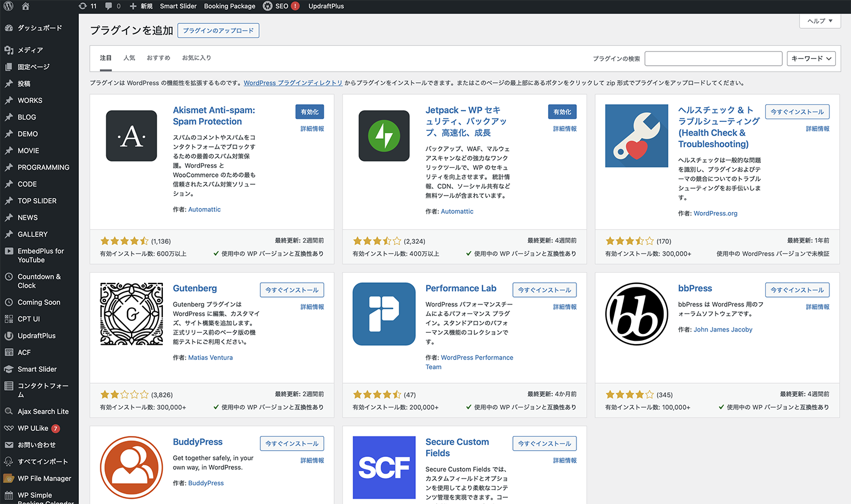Image resolution: width=851 pixels, height=504 pixels.
Task: Click the updates icon showing 11
Action: tap(88, 6)
